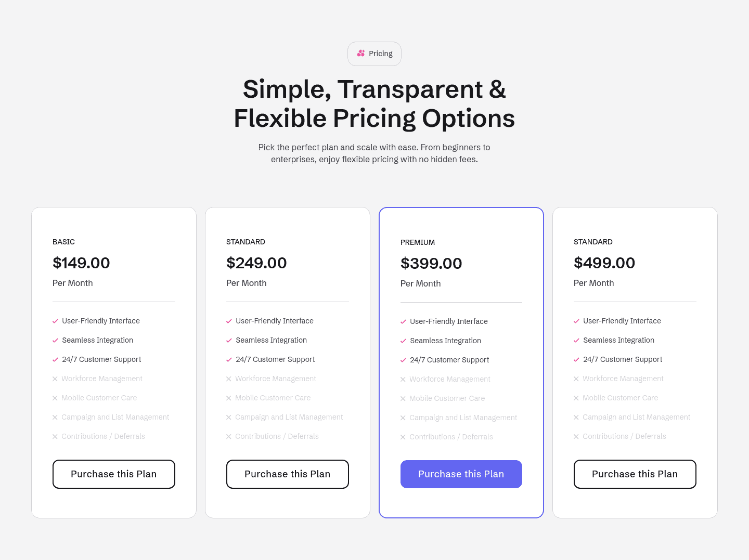Screen dimensions: 749x560
Task: Purchase the Premium plan
Action: tap(461, 474)
